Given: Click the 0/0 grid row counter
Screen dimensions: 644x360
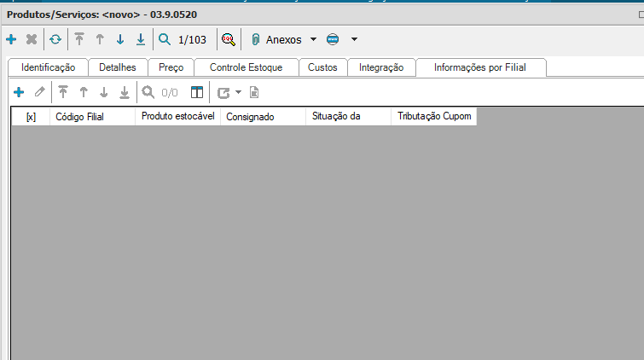Looking at the screenshot, I should coord(170,93).
